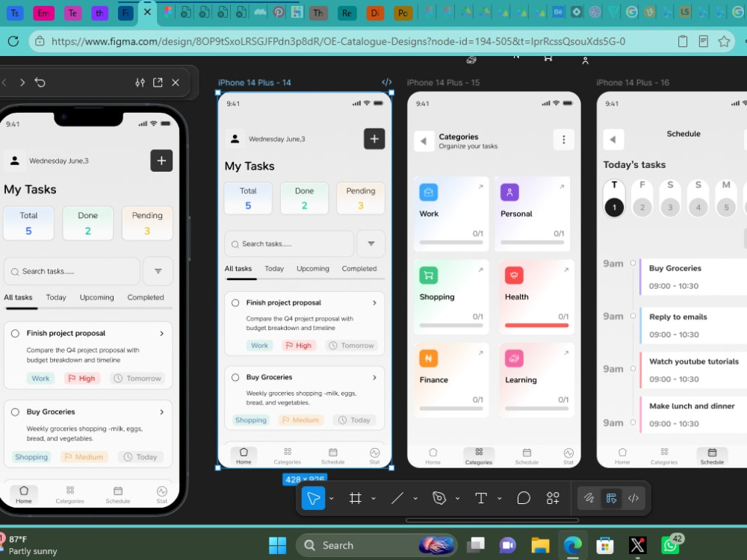The height and width of the screenshot is (560, 747).
Task: Click the Finance category icon
Action: pos(428,358)
